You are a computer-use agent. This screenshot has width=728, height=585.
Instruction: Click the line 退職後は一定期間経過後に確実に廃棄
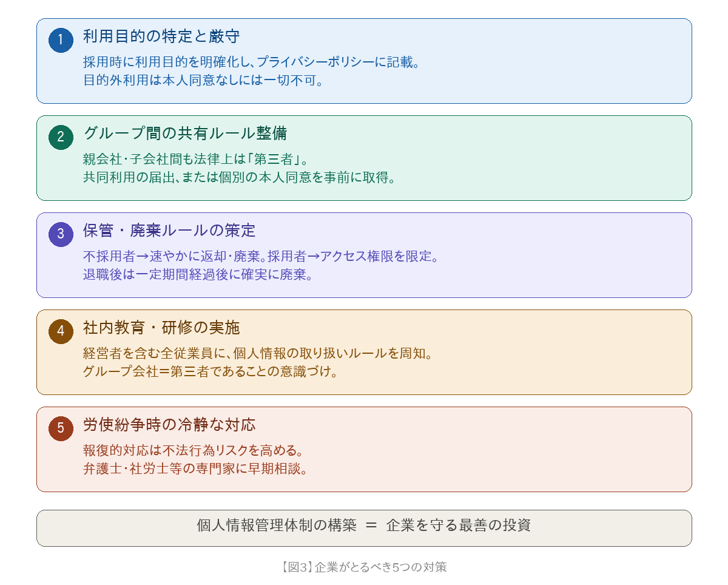pos(198,275)
